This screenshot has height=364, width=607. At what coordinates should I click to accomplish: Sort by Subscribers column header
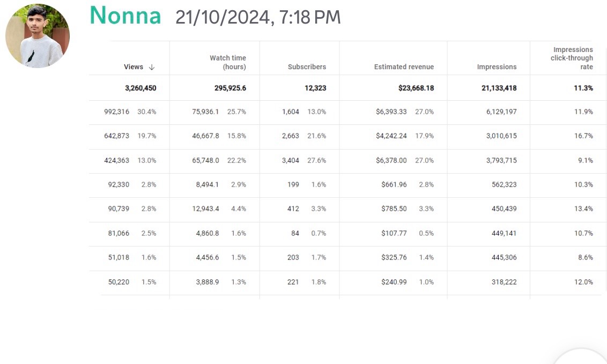point(307,67)
